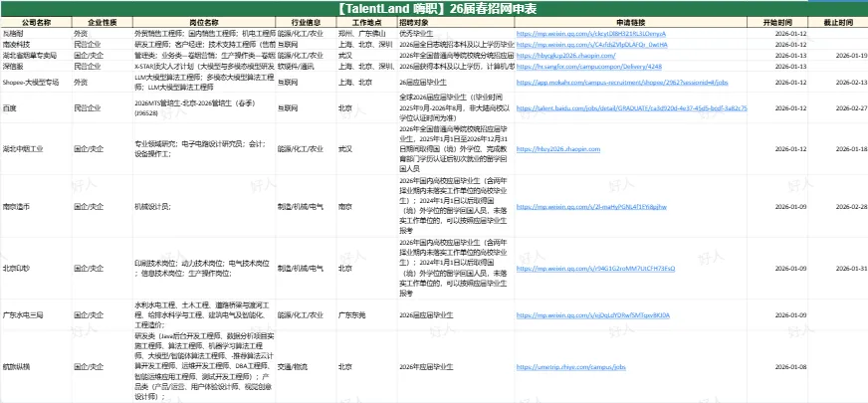The height and width of the screenshot is (403, 868).
Task: Select the 北京印钞 company cell
Action: [36, 269]
